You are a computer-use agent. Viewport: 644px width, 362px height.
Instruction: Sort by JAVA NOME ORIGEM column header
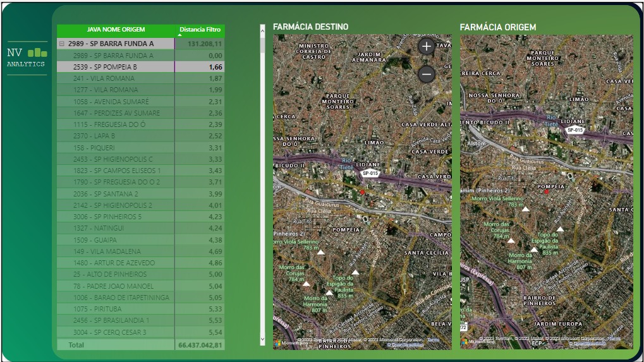point(116,30)
